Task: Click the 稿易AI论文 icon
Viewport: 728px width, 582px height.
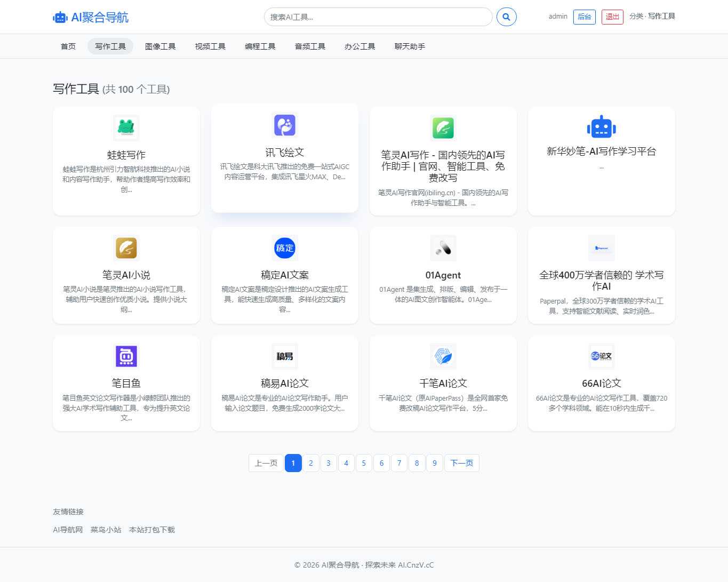Action: (x=284, y=356)
